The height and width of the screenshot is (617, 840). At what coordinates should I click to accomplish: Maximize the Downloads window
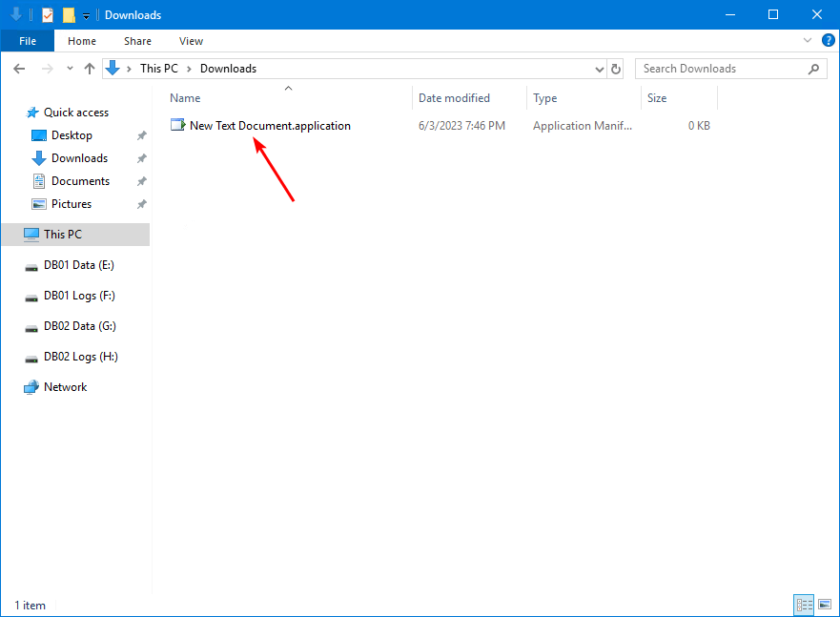(x=773, y=14)
